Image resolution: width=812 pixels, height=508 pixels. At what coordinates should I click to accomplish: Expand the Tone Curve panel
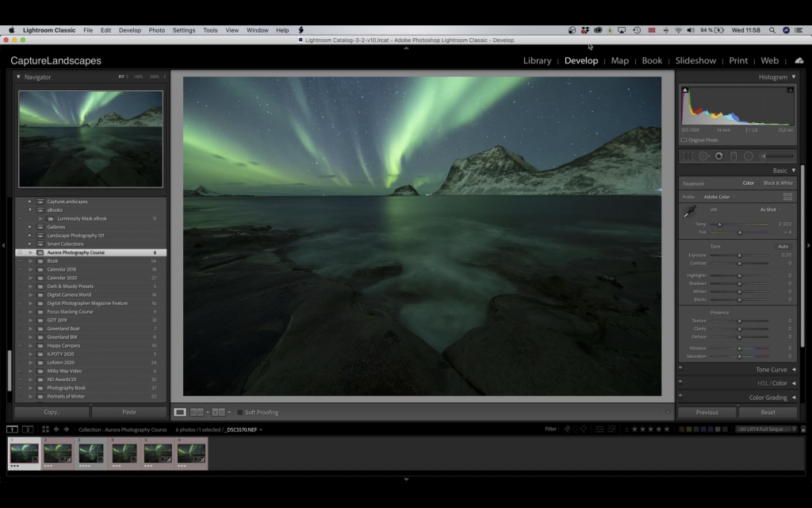(x=793, y=370)
